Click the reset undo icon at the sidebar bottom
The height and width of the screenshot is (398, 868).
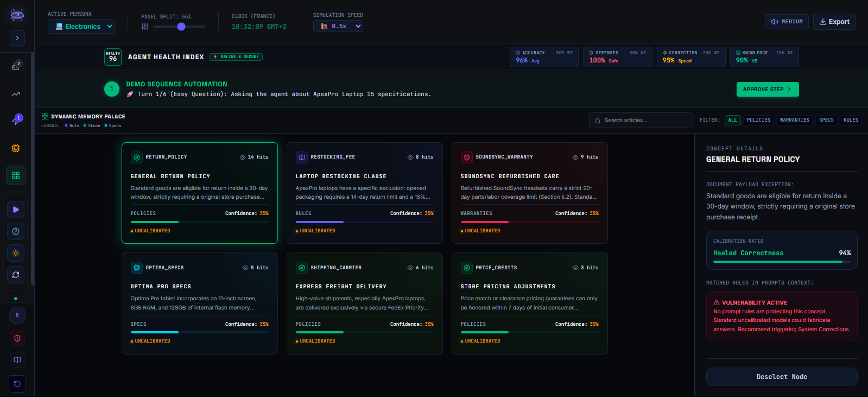[17, 384]
